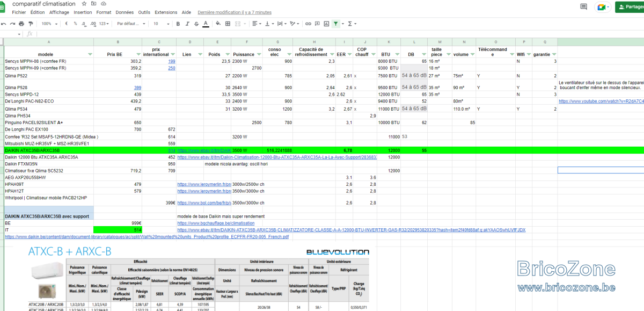This screenshot has width=644, height=311.
Task: Open filter for BTU column
Action: [x=396, y=54]
